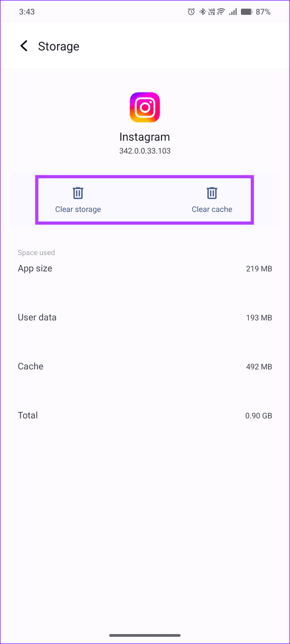Tap the Clear cache trash icon
This screenshot has width=290, height=644.
point(212,192)
